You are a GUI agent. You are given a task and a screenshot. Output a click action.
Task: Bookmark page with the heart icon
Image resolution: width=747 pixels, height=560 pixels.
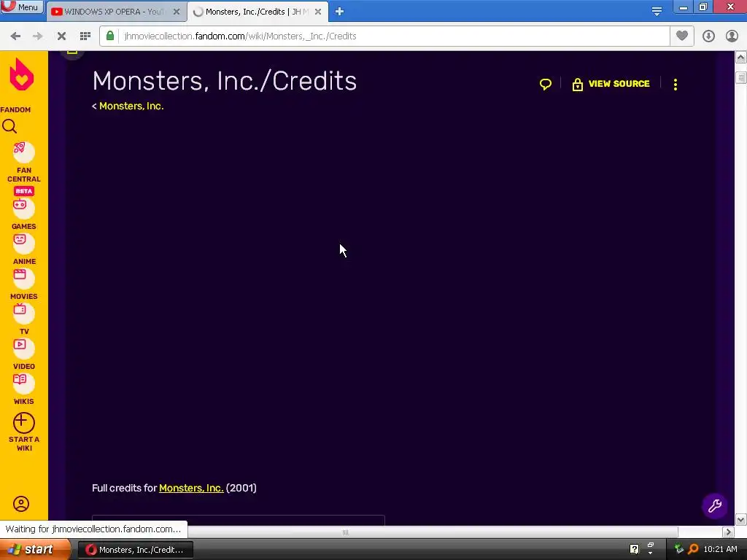point(682,36)
